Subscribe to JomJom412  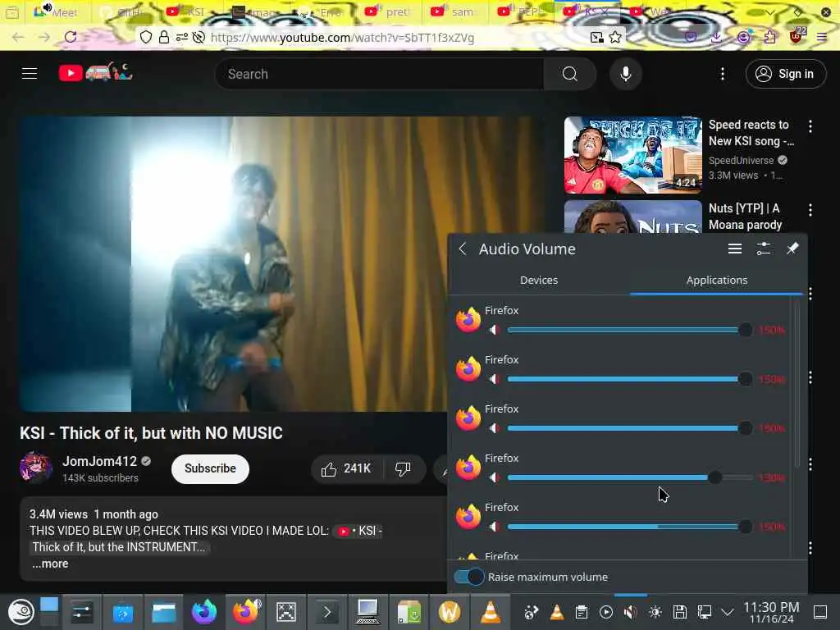tap(211, 468)
